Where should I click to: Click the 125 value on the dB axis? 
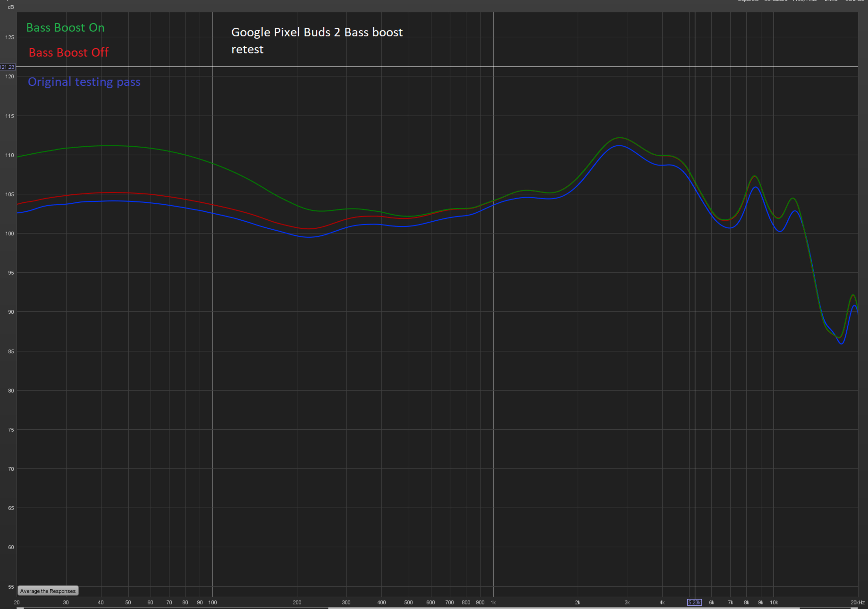coord(9,37)
